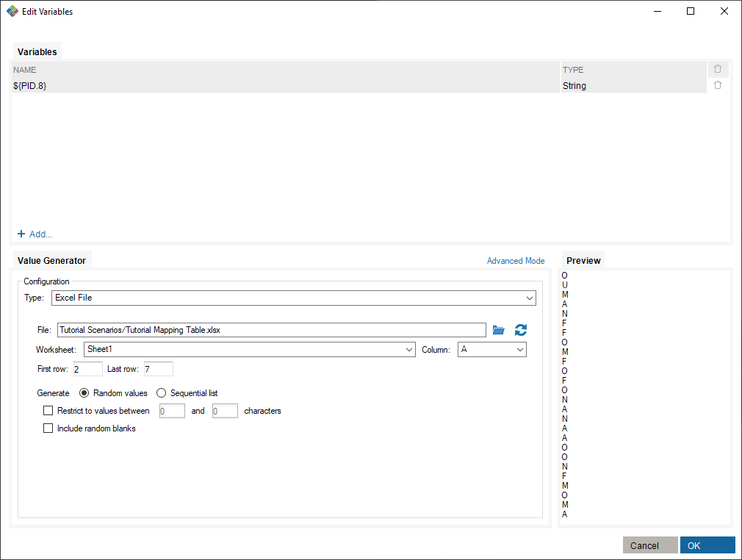Delete the ${PID.8} variable row trash icon

(718, 85)
